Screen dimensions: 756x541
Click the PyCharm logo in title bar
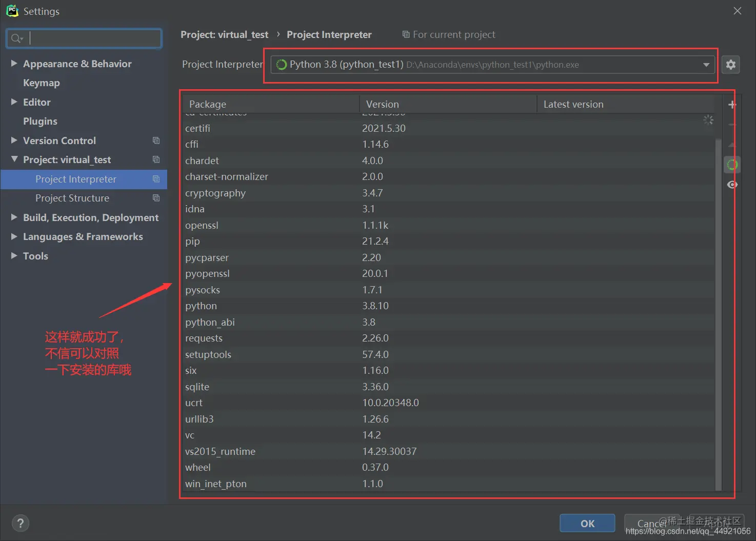point(12,11)
